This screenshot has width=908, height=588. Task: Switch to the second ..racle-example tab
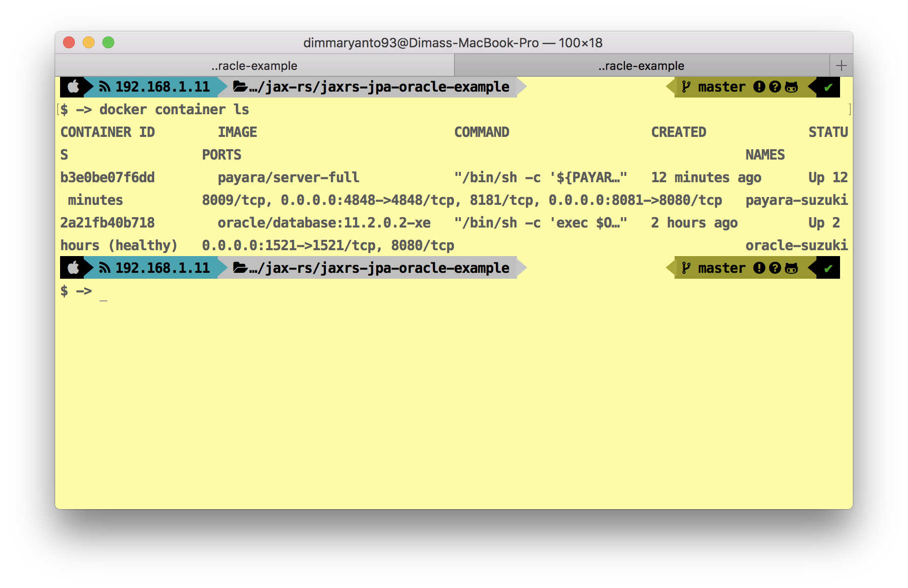642,65
